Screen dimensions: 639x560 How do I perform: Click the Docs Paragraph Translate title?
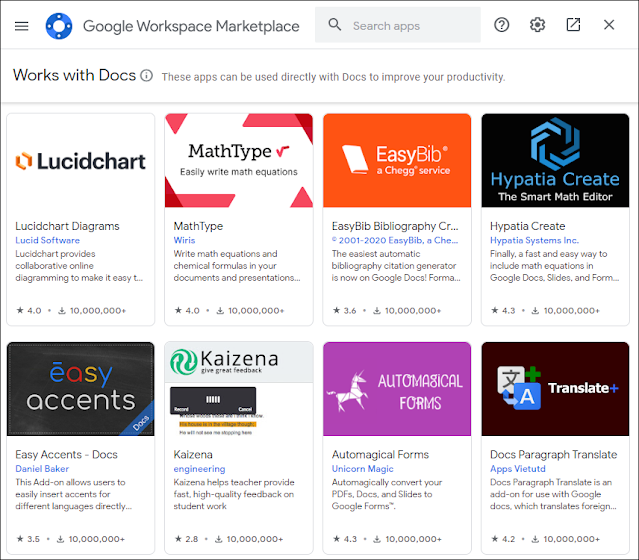tap(553, 454)
